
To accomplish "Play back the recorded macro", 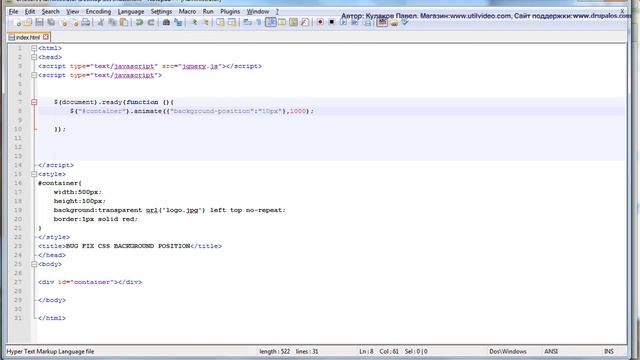I will point(343,22).
